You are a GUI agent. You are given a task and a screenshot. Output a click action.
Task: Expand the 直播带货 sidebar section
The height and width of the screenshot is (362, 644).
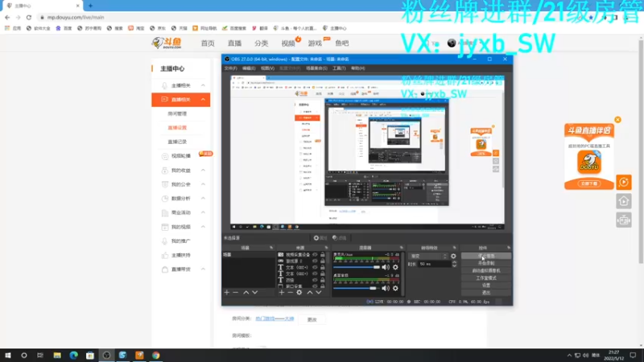[x=203, y=269]
